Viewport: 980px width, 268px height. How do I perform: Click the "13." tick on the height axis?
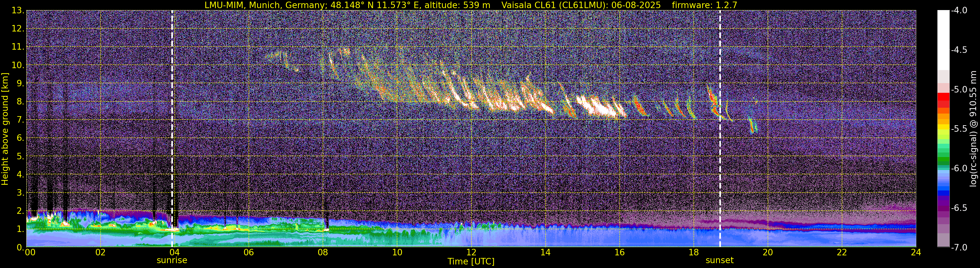click(18, 11)
